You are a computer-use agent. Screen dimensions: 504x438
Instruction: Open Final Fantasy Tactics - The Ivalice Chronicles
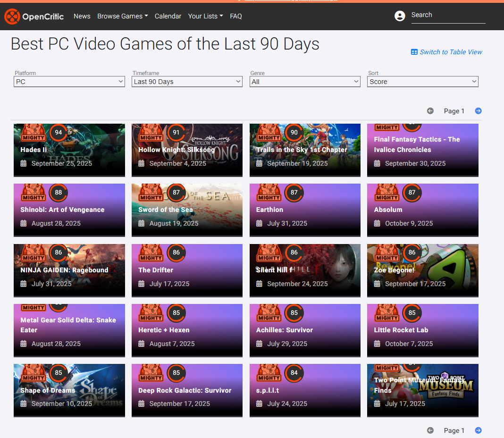(x=417, y=144)
